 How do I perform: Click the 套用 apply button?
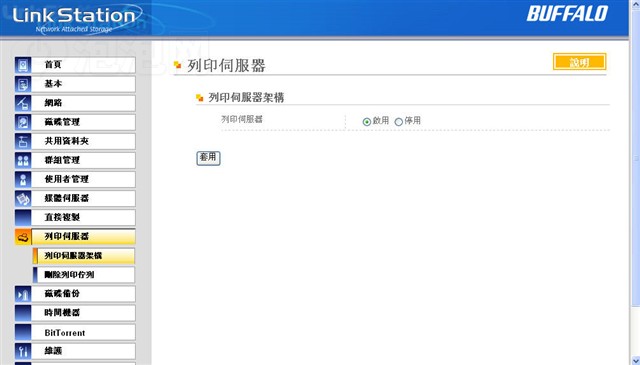(208, 158)
